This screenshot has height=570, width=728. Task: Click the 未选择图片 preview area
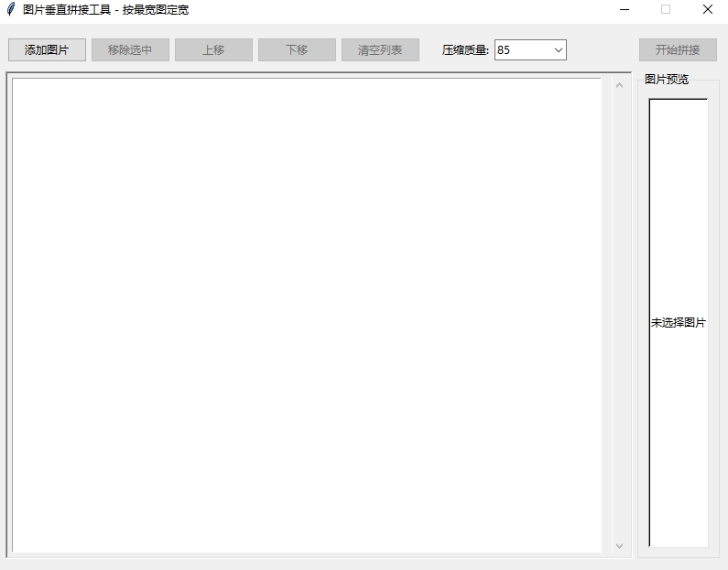click(x=679, y=323)
